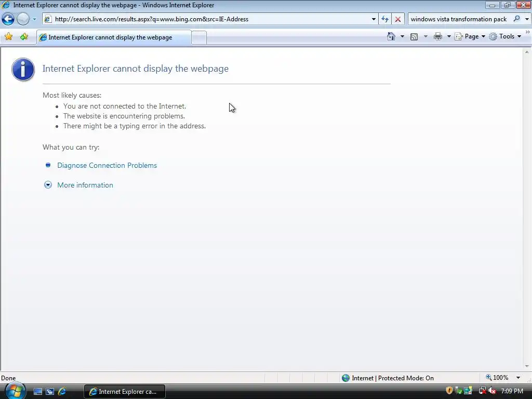Image resolution: width=532 pixels, height=399 pixels.
Task: Expand the More information section
Action: tap(85, 185)
